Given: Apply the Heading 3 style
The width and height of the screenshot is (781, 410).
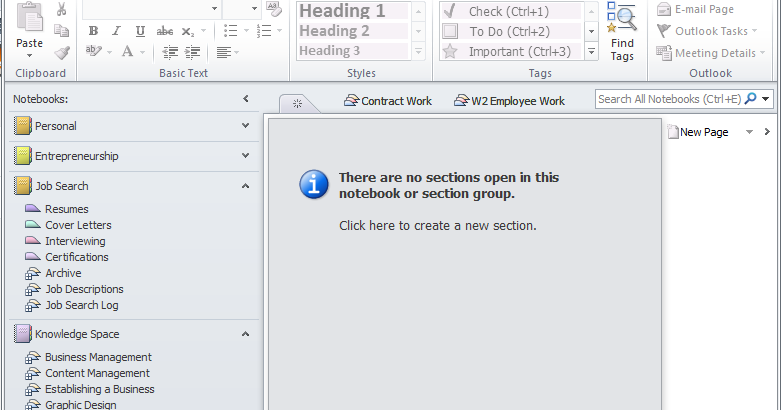Looking at the screenshot, I should click(353, 51).
